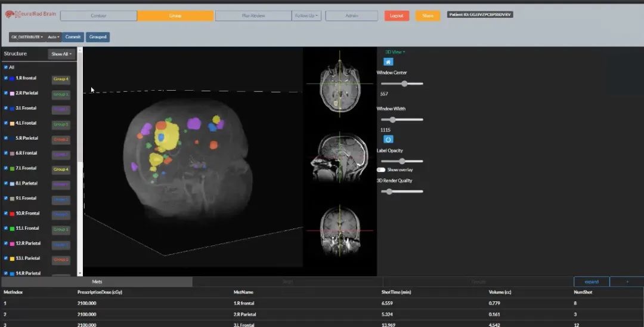Screen dimensions: 644x327
Task: Open the Plan Review tab
Action: coord(253,16)
